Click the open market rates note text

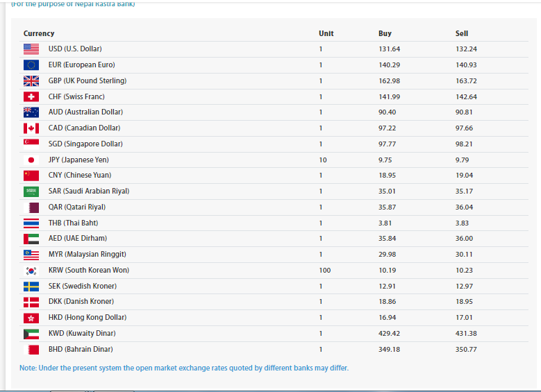184,368
